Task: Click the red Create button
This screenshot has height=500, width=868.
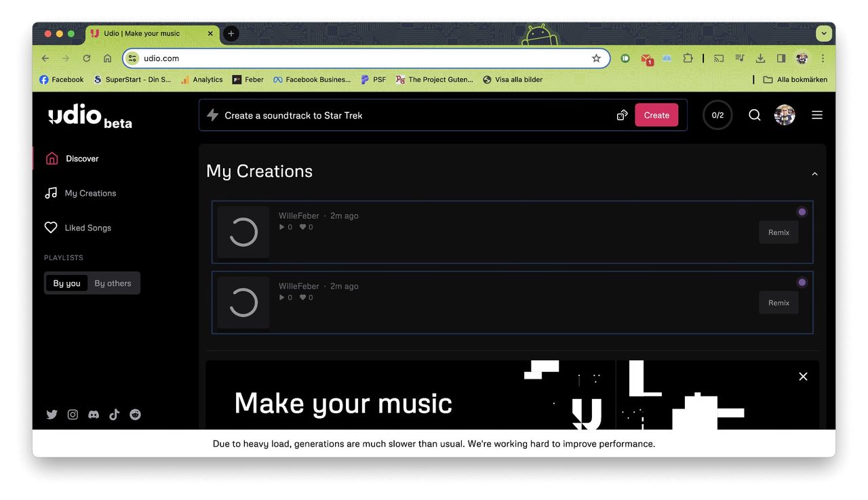Action: (656, 115)
